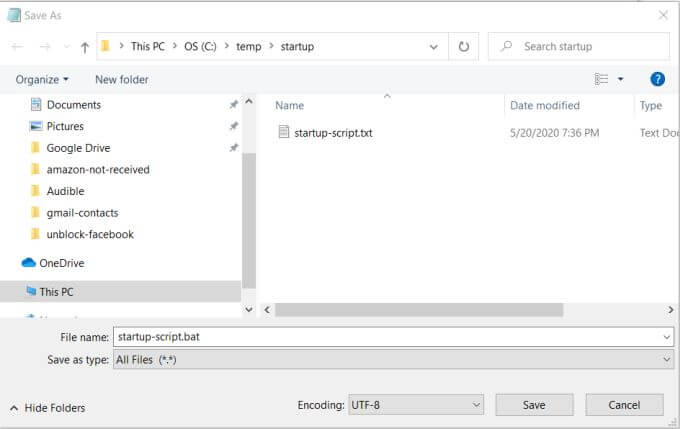Open the view options dropdown arrow
The image size is (680, 429).
(x=621, y=79)
